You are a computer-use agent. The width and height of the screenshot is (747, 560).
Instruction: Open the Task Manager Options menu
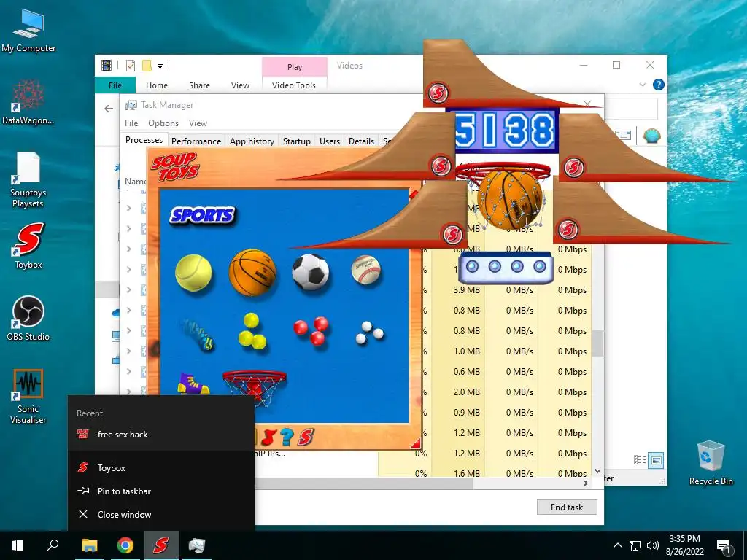coord(163,122)
